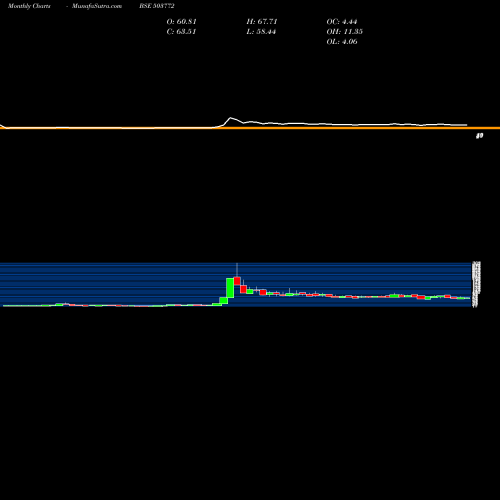
Task: Click the low value L: 58.44
Action: point(261,32)
